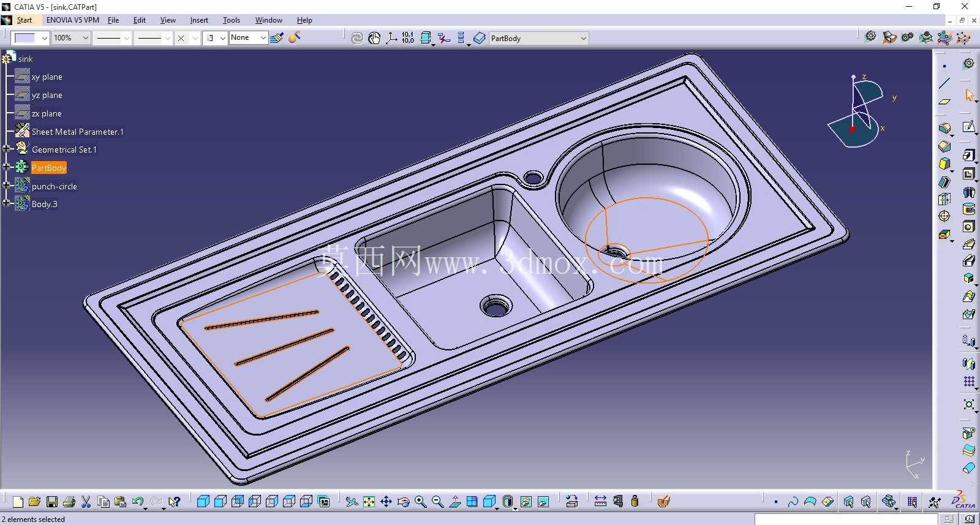The image size is (980, 525).
Task: Open the Help menu
Action: [x=304, y=20]
